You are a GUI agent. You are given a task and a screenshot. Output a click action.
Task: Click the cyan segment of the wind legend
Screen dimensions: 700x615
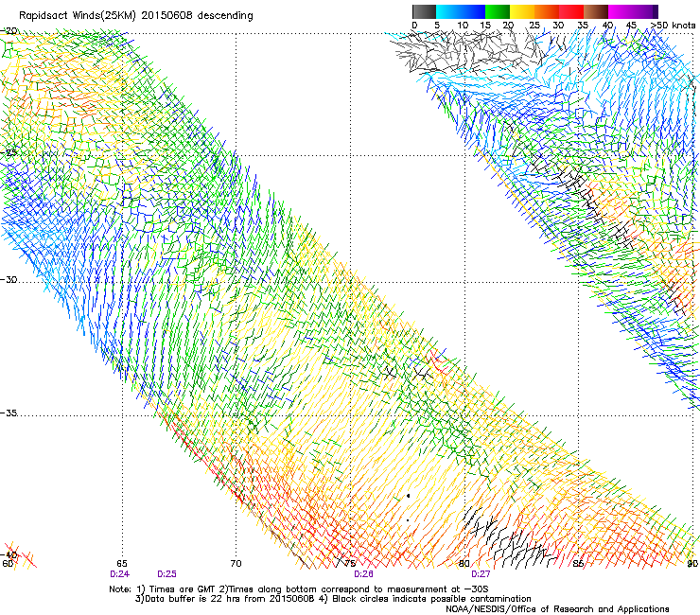click(x=448, y=11)
